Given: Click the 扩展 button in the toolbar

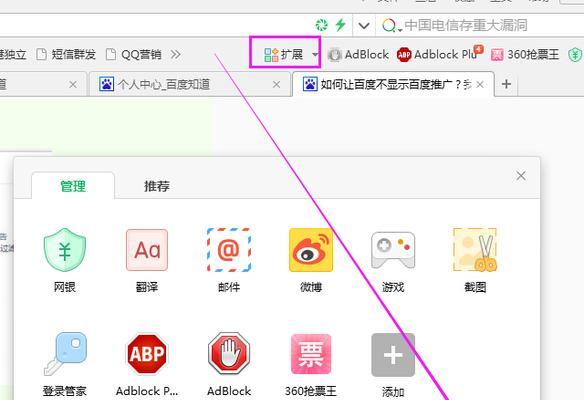Looking at the screenshot, I should click(284, 55).
